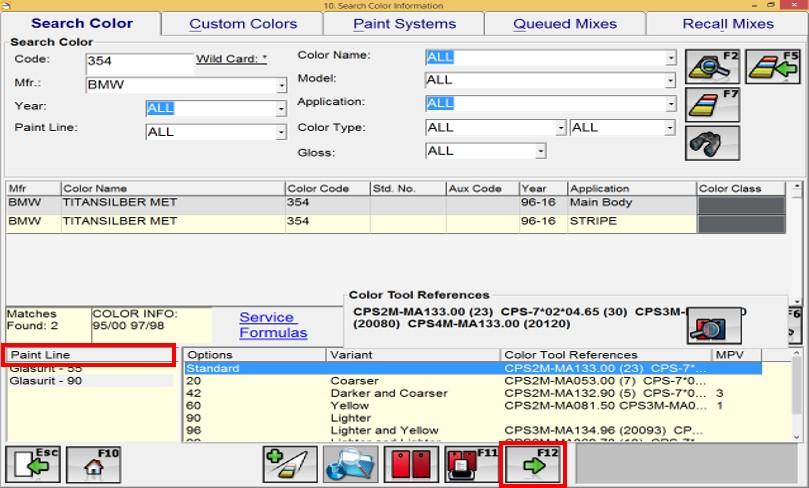Switch to the Custom Colors tab
809x488 pixels.
point(243,24)
